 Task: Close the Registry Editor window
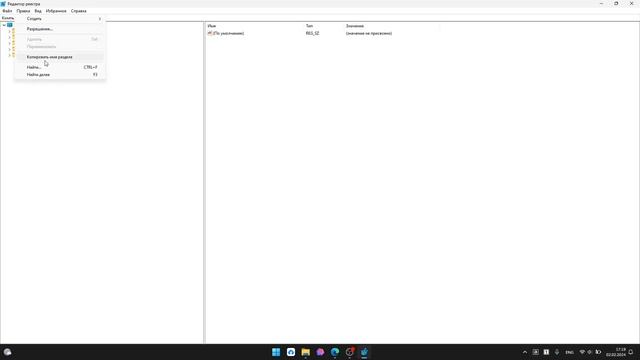click(x=631, y=3)
